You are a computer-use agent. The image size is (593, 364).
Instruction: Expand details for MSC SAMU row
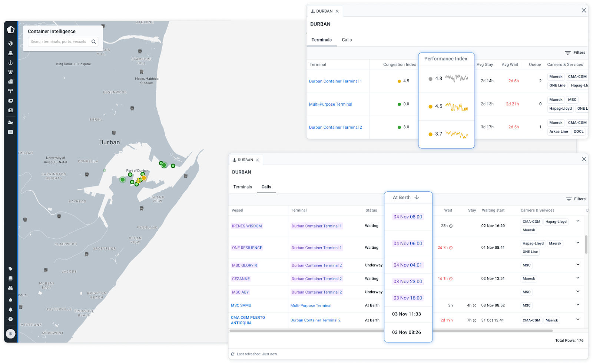[578, 304]
